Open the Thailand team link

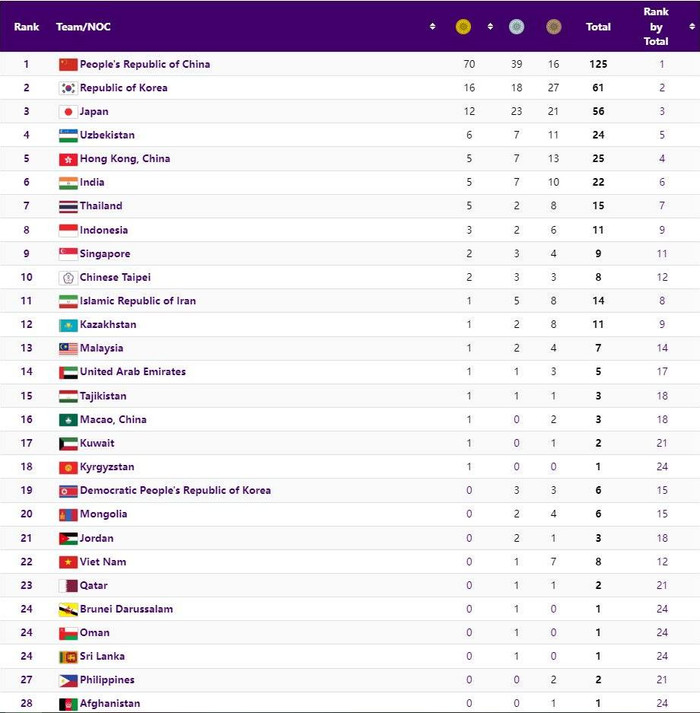pos(101,206)
